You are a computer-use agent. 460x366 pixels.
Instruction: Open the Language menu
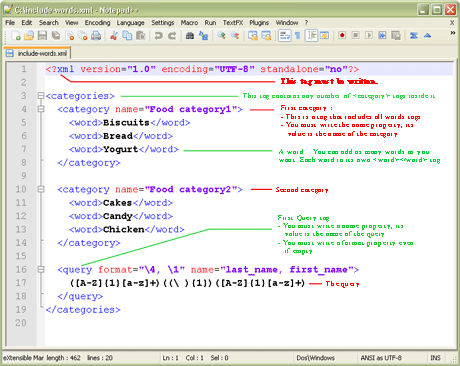coord(130,23)
